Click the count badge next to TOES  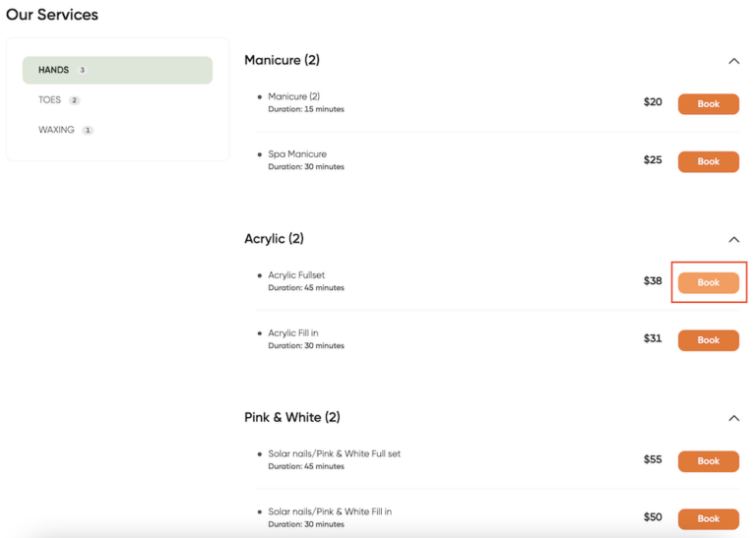pyautogui.click(x=74, y=100)
